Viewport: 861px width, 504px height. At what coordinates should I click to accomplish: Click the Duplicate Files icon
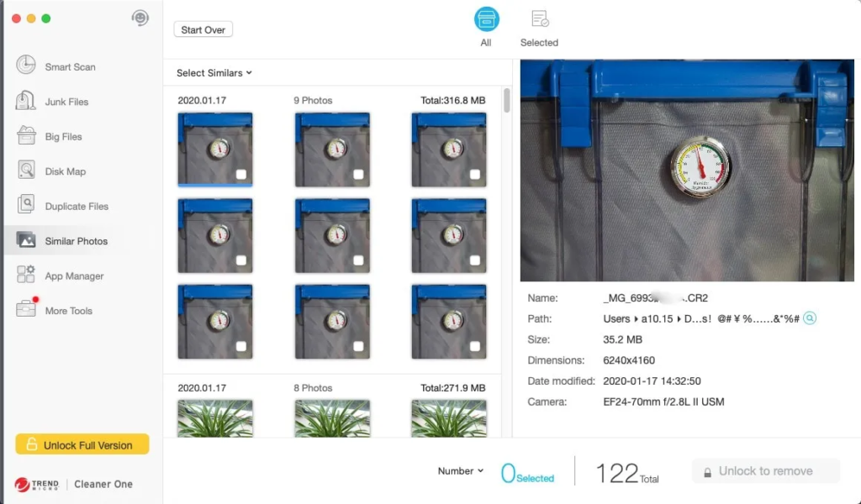tap(26, 204)
